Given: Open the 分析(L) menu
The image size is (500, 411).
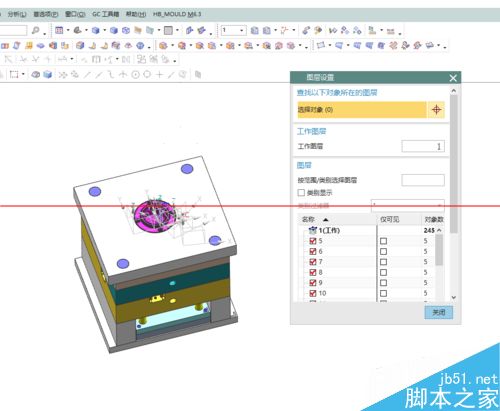Looking at the screenshot, I should tap(17, 14).
